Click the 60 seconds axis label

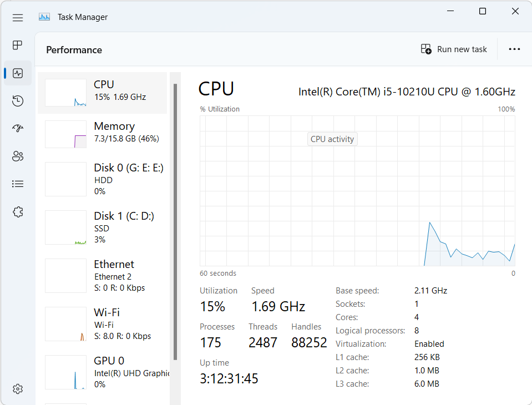[x=218, y=274]
